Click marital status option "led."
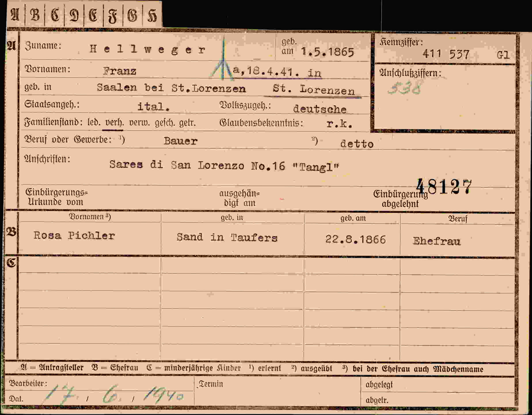Image resolution: width=532 pixels, height=415 pixels. click(x=94, y=122)
